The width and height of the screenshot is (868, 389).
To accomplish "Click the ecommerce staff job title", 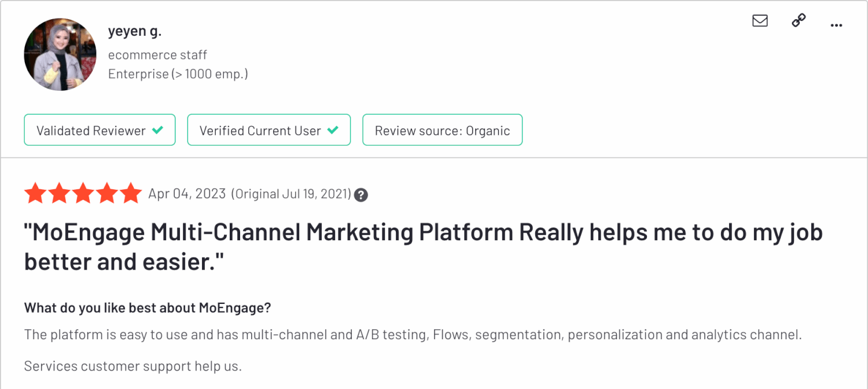I will pyautogui.click(x=157, y=55).
